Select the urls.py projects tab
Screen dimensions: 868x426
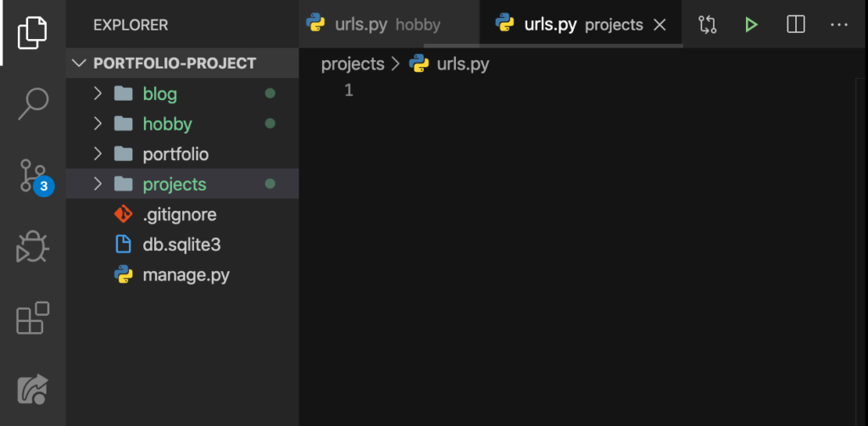point(581,25)
